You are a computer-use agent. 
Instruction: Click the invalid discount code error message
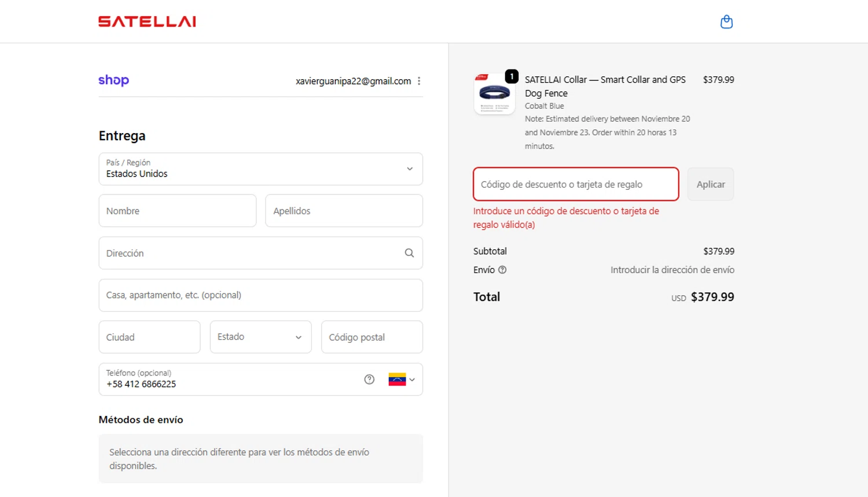point(566,218)
